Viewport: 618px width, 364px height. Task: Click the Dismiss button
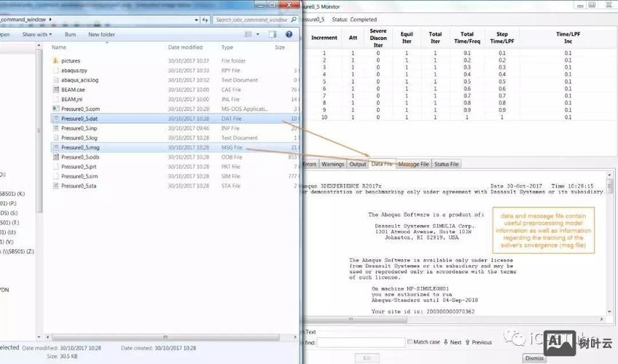coord(534,358)
